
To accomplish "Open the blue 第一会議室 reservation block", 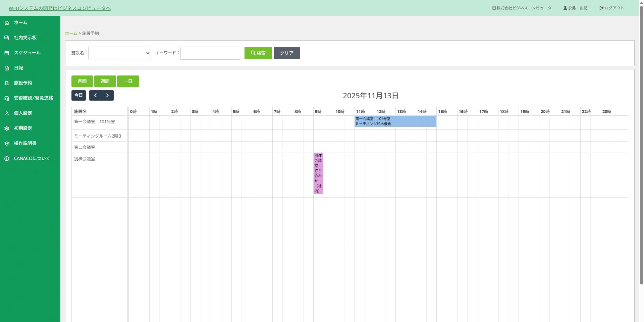I will coord(395,121).
